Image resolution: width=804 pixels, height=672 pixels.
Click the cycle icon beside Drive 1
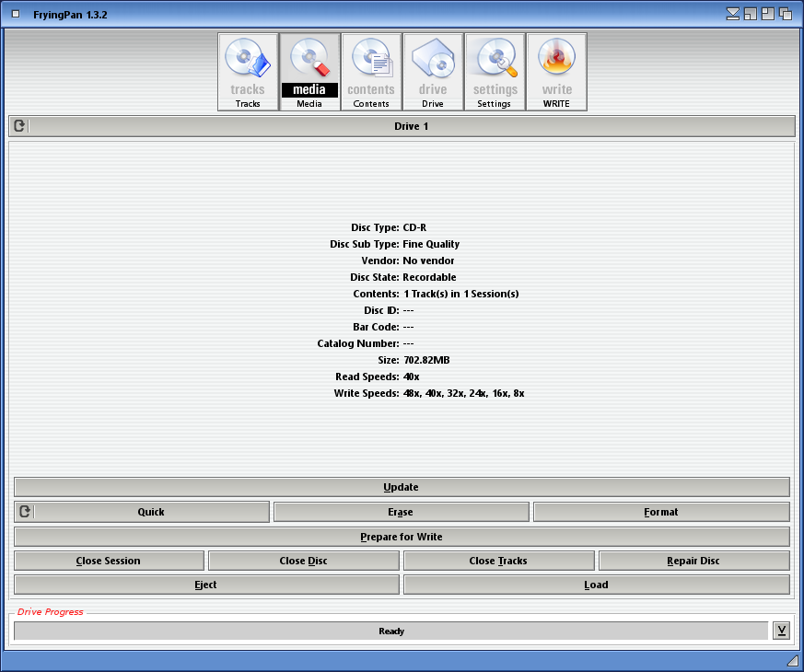coord(19,126)
